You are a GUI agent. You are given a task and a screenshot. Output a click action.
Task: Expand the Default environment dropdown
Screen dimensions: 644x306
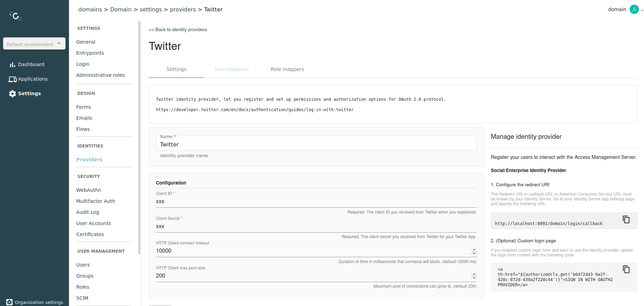tap(34, 44)
